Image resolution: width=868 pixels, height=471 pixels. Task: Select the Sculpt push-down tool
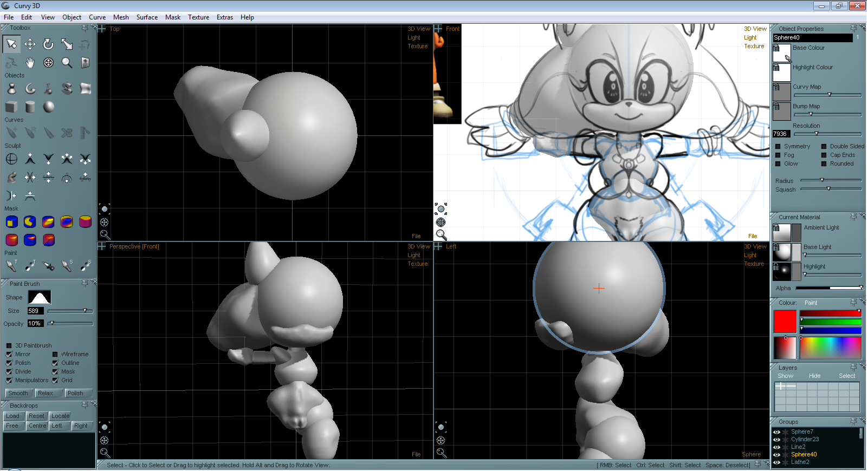pos(48,159)
